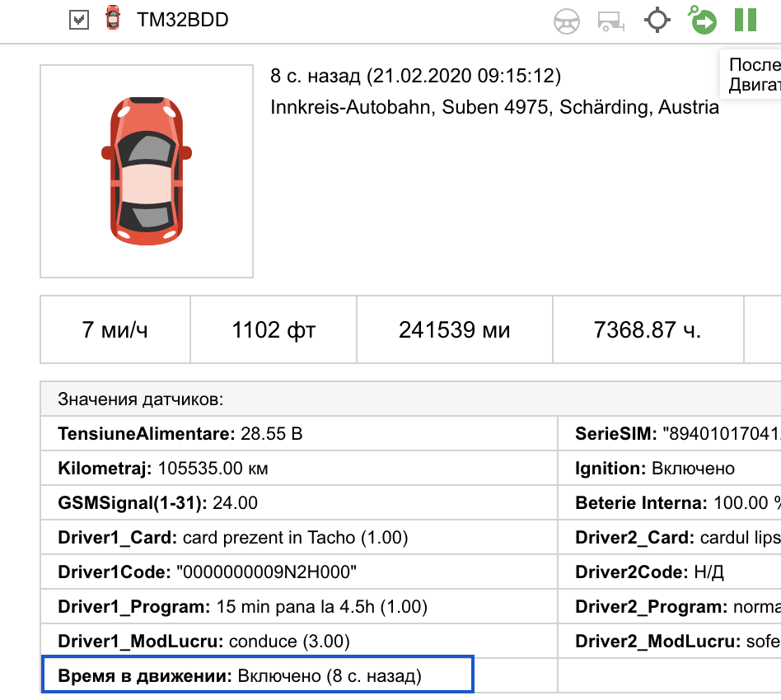
Task: Select the TM32BDD unit name
Action: pyautogui.click(x=183, y=21)
